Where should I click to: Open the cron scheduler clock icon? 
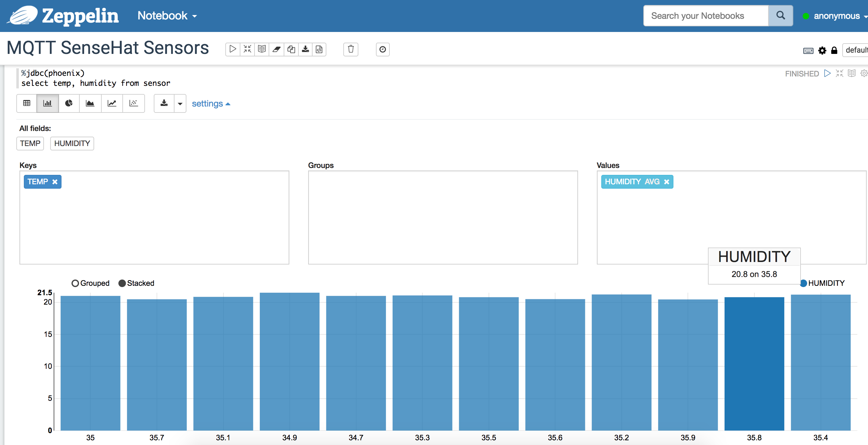[x=383, y=50]
